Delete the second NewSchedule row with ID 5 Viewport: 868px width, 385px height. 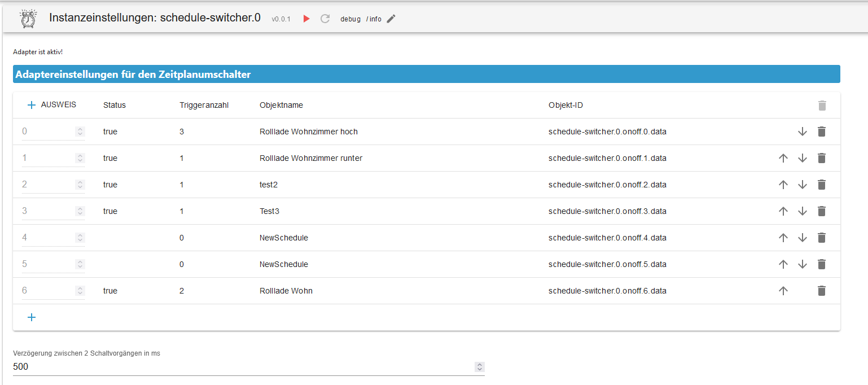point(822,264)
